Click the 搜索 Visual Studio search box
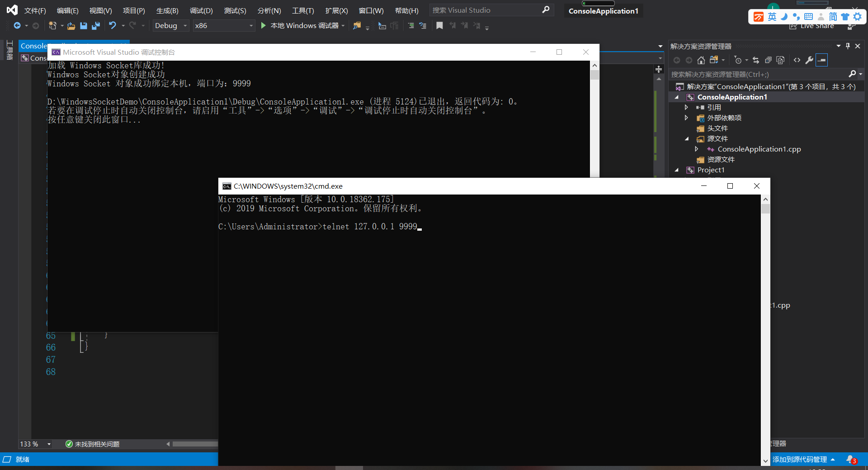This screenshot has width=868, height=470. click(x=491, y=10)
